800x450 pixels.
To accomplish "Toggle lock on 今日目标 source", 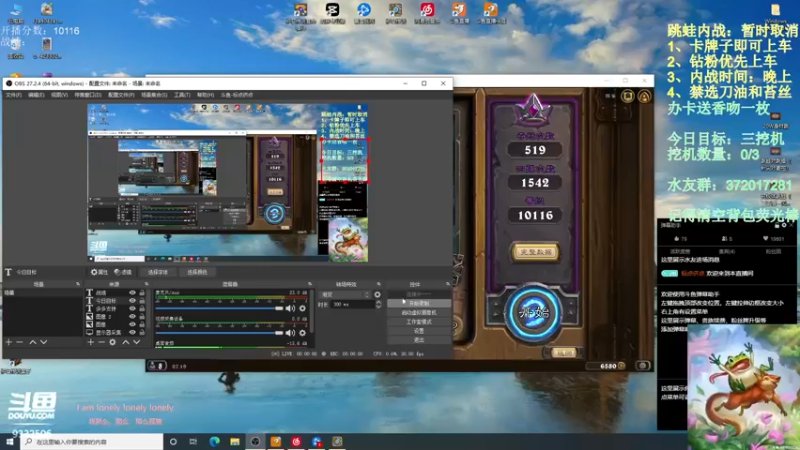I will click(x=142, y=301).
